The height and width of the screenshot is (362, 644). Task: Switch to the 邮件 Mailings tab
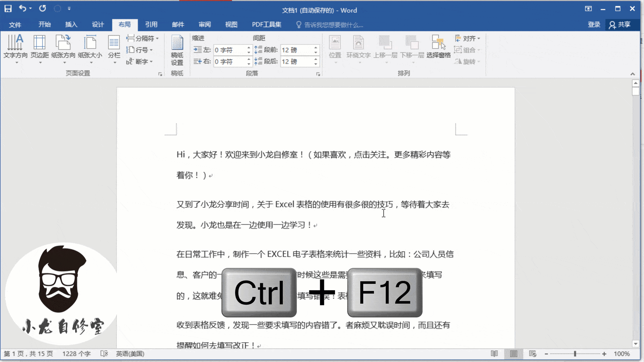(x=178, y=25)
